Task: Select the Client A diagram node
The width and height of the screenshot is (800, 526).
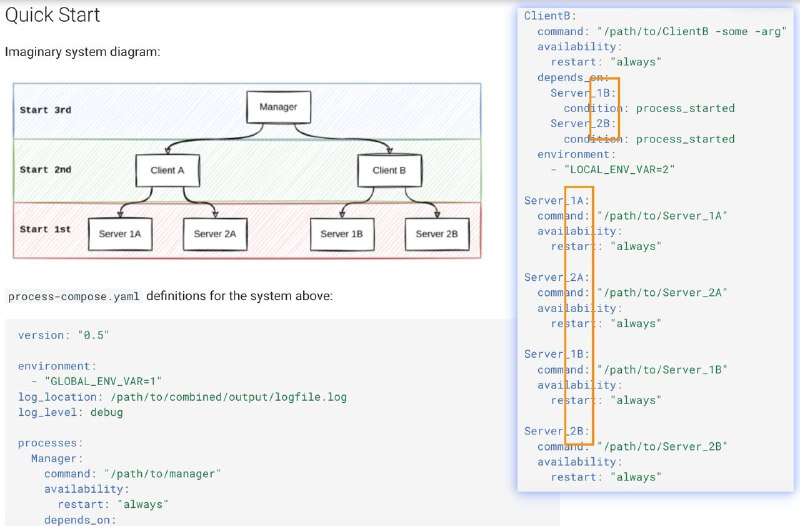Action: pyautogui.click(x=167, y=170)
